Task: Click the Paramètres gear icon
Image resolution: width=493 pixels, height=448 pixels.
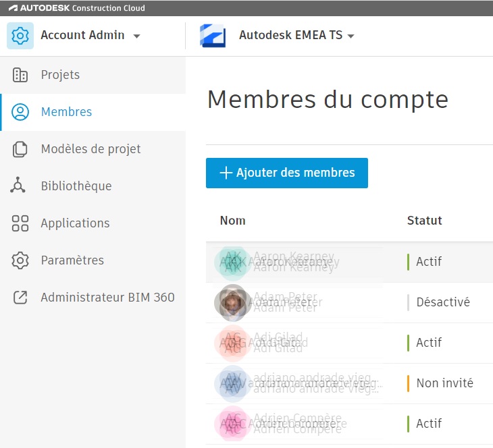Action: coord(20,260)
